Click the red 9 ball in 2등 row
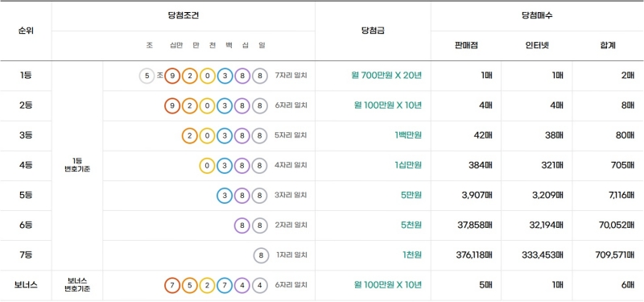 172,105
